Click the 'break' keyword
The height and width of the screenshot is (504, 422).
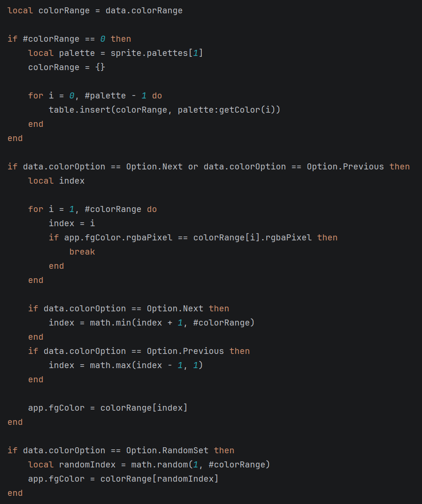point(82,252)
